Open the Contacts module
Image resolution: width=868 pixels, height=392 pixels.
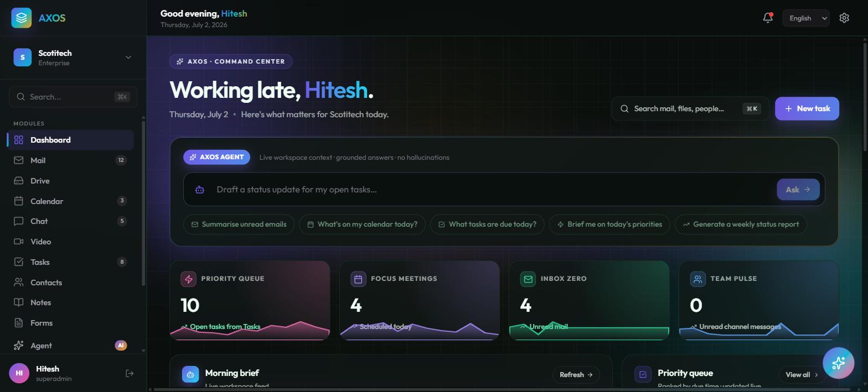[70, 283]
